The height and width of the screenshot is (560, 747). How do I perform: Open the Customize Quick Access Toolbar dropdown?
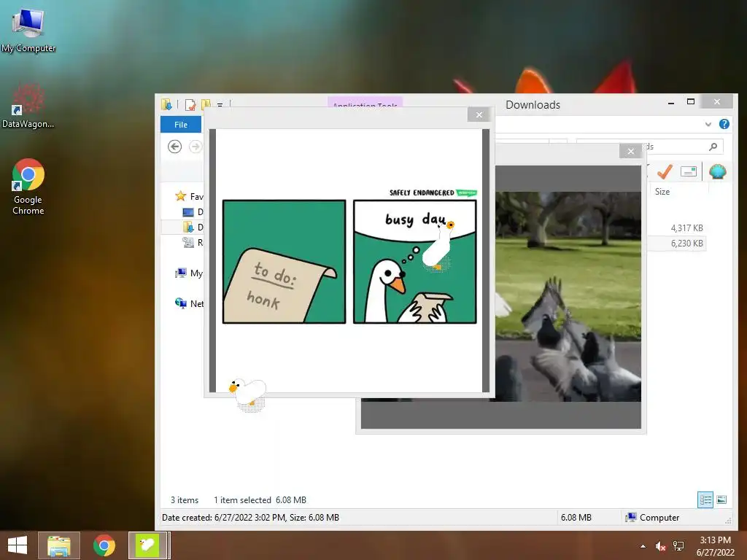click(220, 104)
